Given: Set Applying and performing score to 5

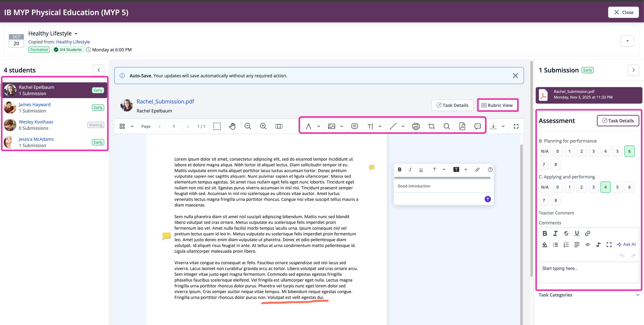Looking at the screenshot, I should click(618, 187).
